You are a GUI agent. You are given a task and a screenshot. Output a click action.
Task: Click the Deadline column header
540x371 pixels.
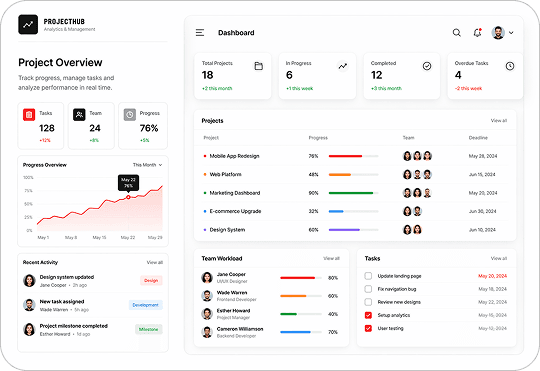click(478, 138)
